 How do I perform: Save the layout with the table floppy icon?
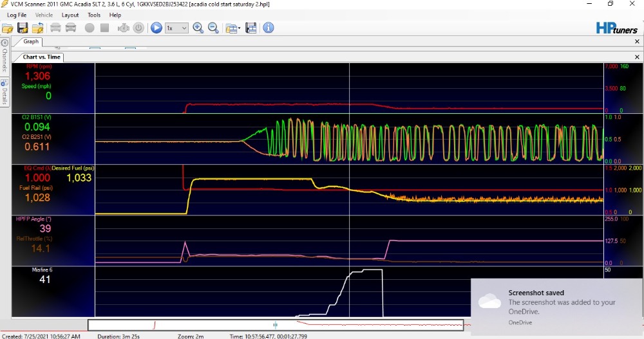(x=251, y=28)
